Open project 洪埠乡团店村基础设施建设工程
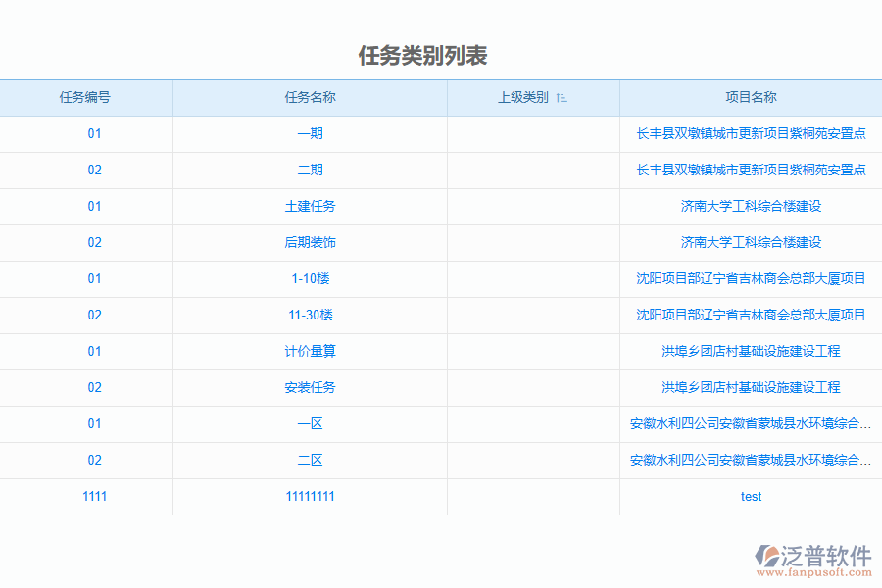The image size is (882, 588). pyautogui.click(x=751, y=351)
